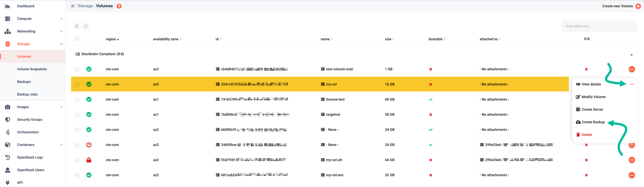Image resolution: width=644 pixels, height=187 pixels.
Task: Click the Containers cube icon
Action: coord(7,145)
